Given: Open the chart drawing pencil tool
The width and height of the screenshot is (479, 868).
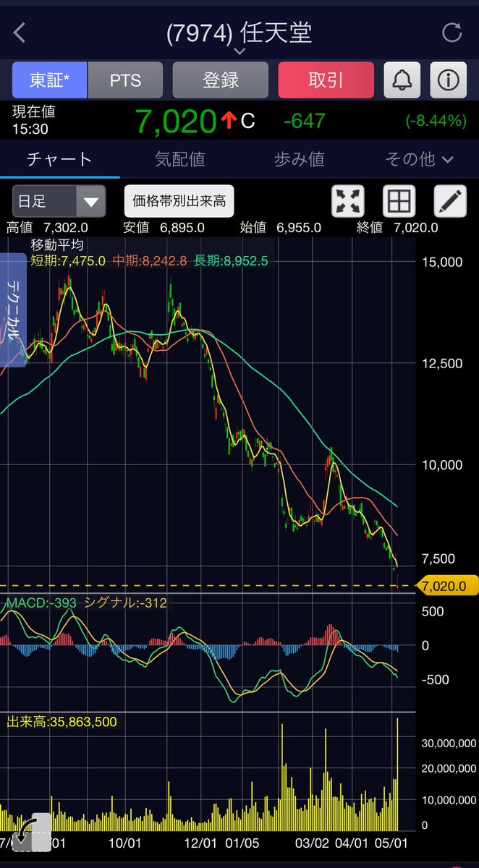Looking at the screenshot, I should pos(451,201).
